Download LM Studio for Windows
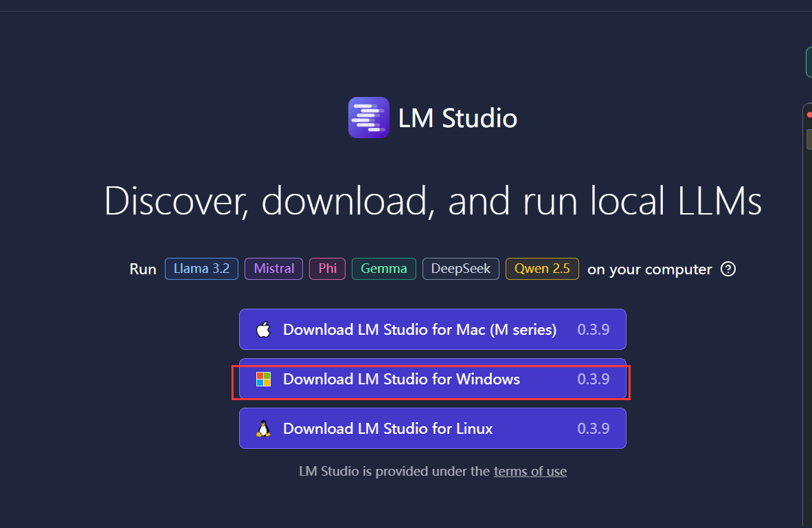 point(432,379)
